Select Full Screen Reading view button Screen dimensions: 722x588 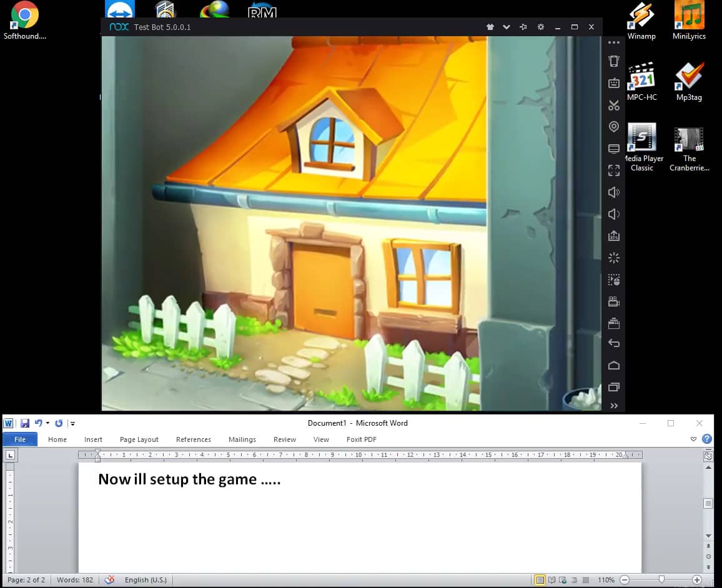tap(551, 580)
